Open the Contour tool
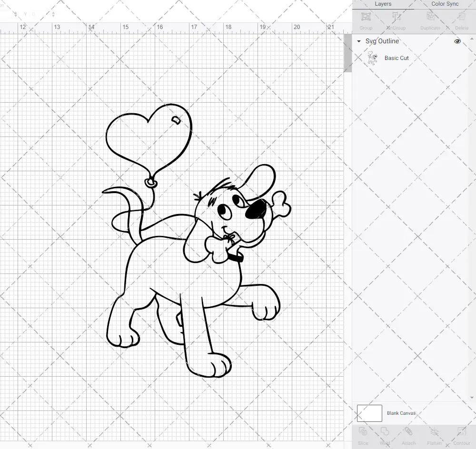 461,434
